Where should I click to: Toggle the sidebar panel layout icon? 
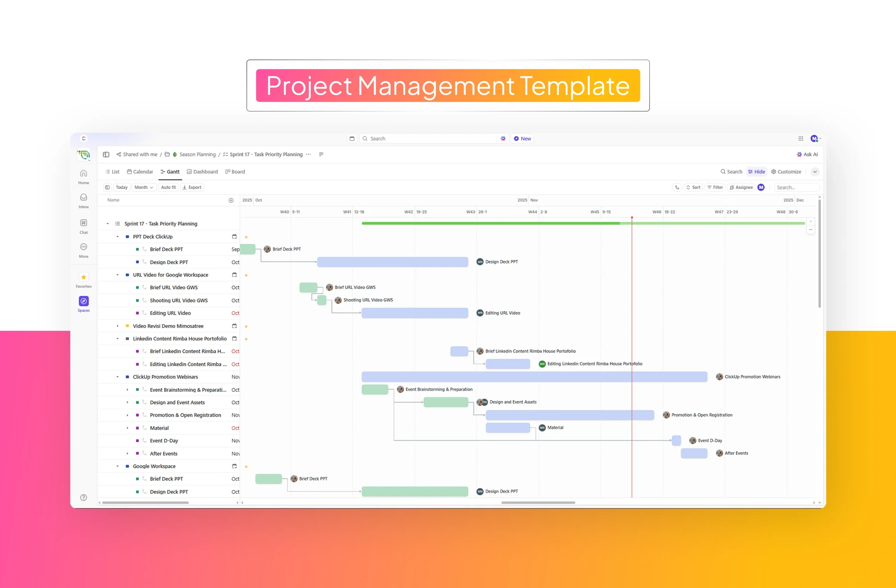coord(106,155)
